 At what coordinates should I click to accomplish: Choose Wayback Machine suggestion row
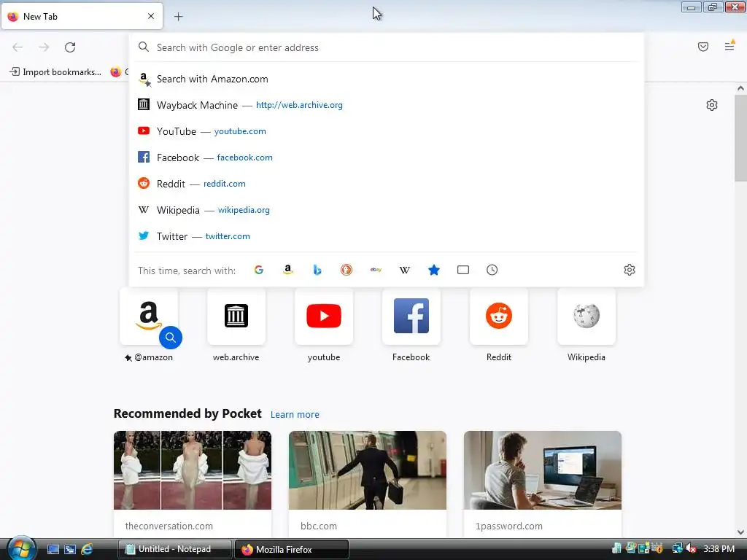pyautogui.click(x=387, y=105)
